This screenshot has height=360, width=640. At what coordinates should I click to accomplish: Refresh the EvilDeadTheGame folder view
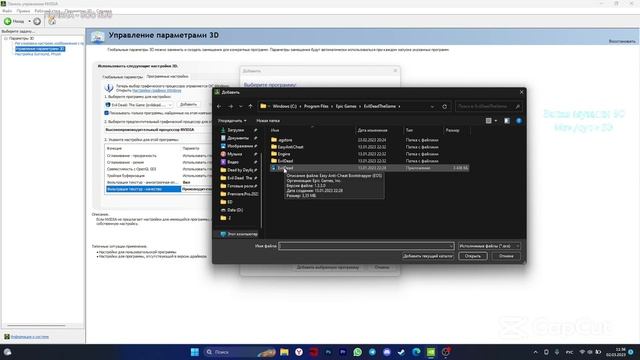(x=444, y=107)
